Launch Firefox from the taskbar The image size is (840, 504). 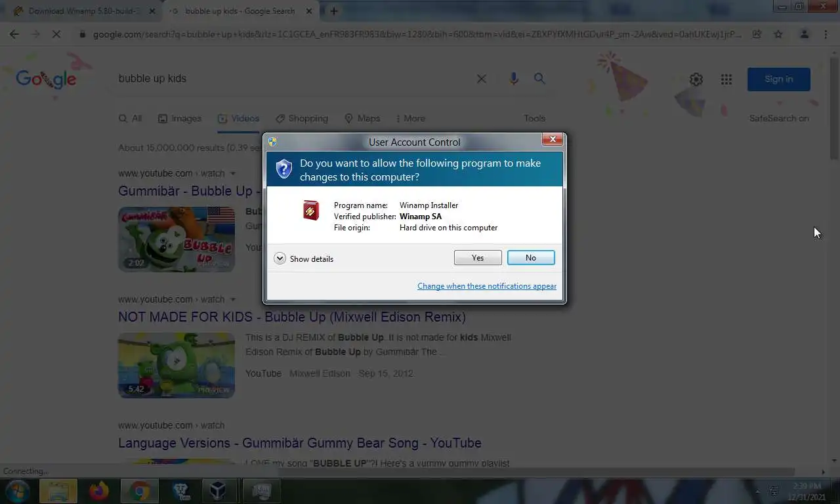(x=99, y=491)
